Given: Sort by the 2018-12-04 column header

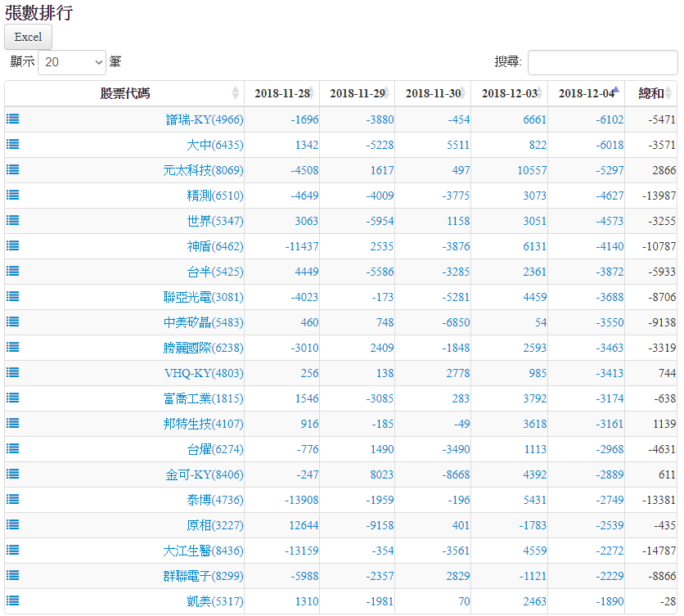Looking at the screenshot, I should point(586,93).
